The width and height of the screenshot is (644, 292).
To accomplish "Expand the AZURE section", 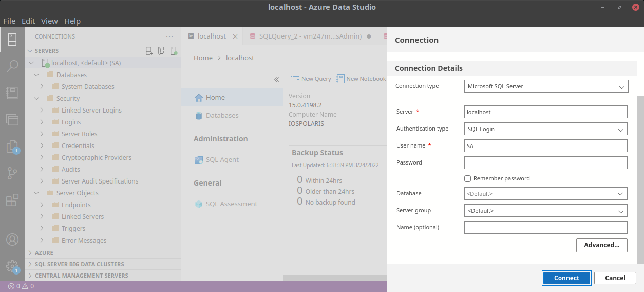I will pos(103,253).
